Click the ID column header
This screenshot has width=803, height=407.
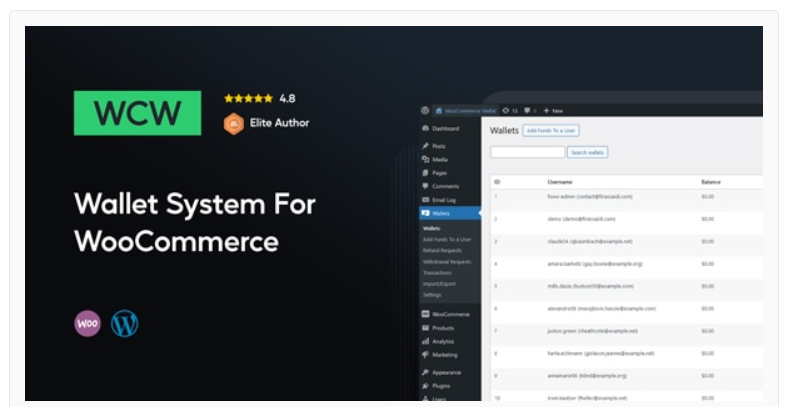coord(497,182)
